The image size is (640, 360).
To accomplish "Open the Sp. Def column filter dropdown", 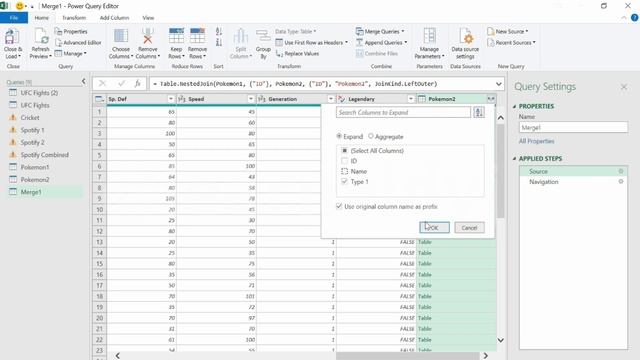I will click(x=171, y=99).
